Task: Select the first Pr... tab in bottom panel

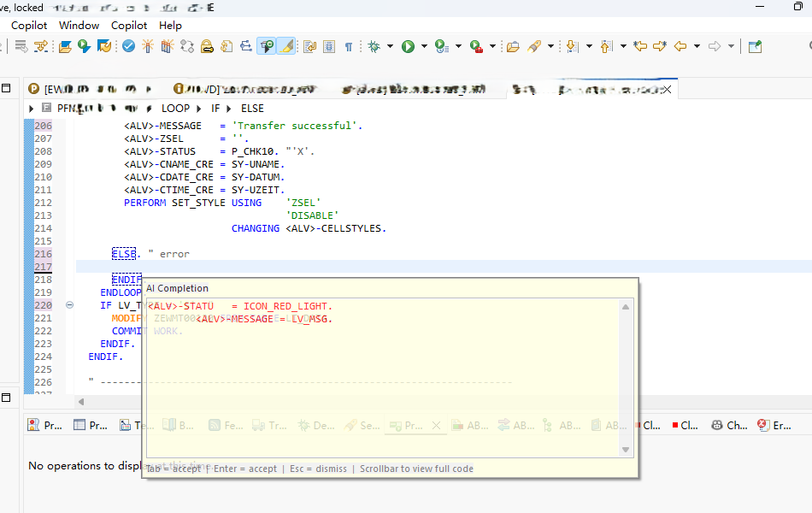Action: tap(45, 426)
